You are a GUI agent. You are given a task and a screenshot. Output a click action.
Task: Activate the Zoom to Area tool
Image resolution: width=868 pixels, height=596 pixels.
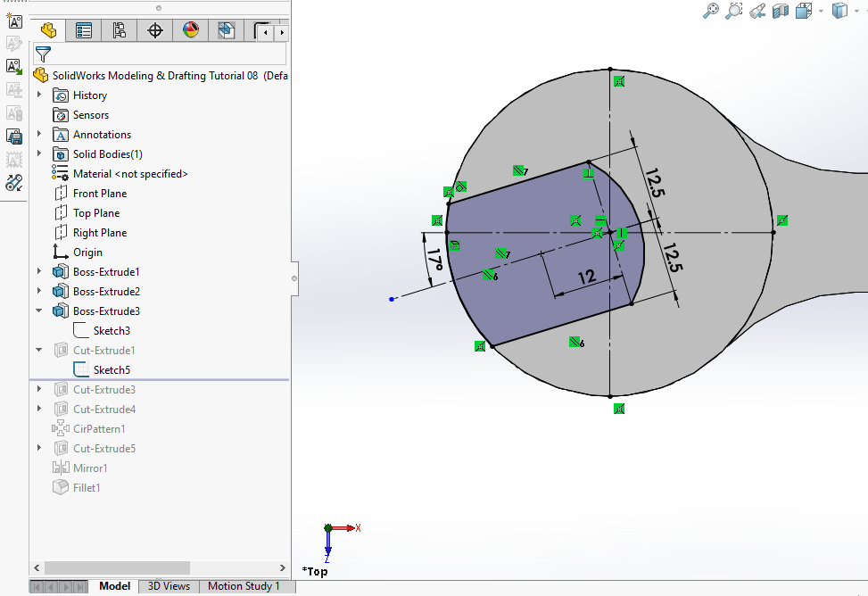point(734,11)
